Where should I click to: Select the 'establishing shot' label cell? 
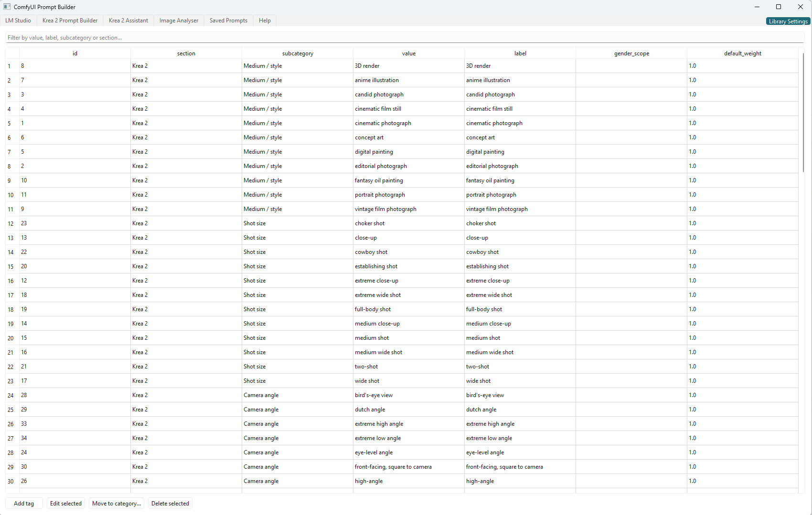tap(520, 266)
